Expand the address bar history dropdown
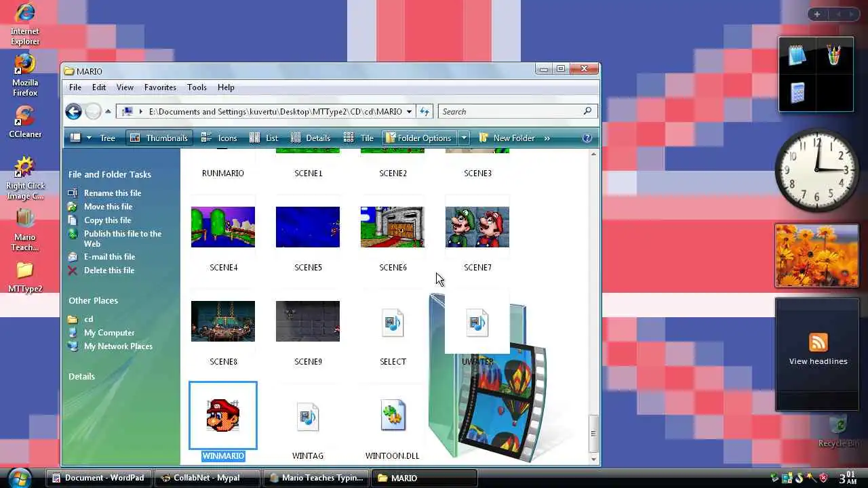 pyautogui.click(x=409, y=112)
